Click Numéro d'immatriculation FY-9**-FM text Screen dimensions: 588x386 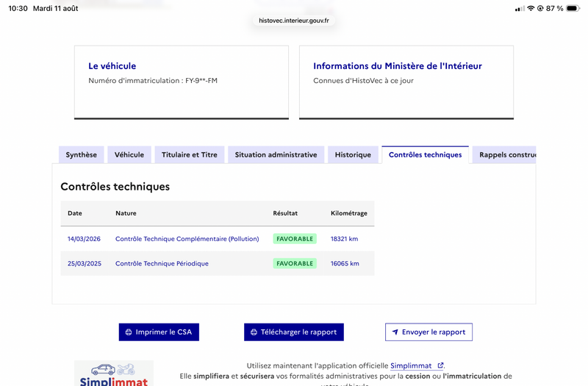[x=153, y=80]
